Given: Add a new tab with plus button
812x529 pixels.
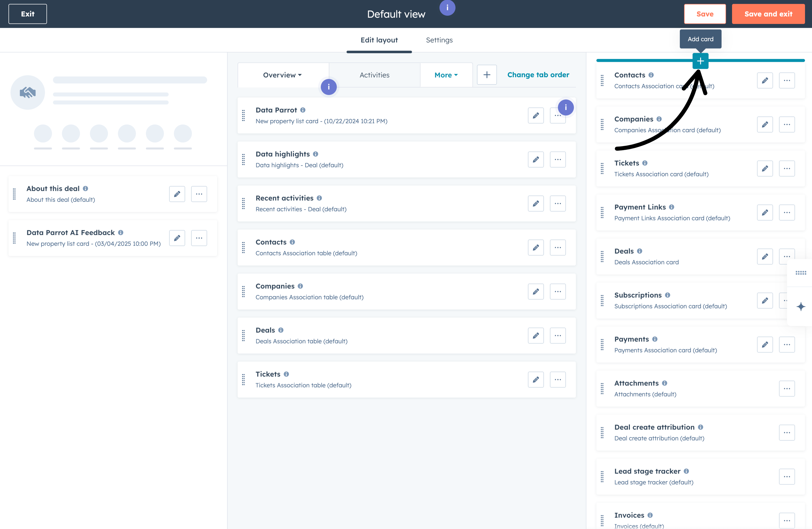Looking at the screenshot, I should click(x=486, y=75).
